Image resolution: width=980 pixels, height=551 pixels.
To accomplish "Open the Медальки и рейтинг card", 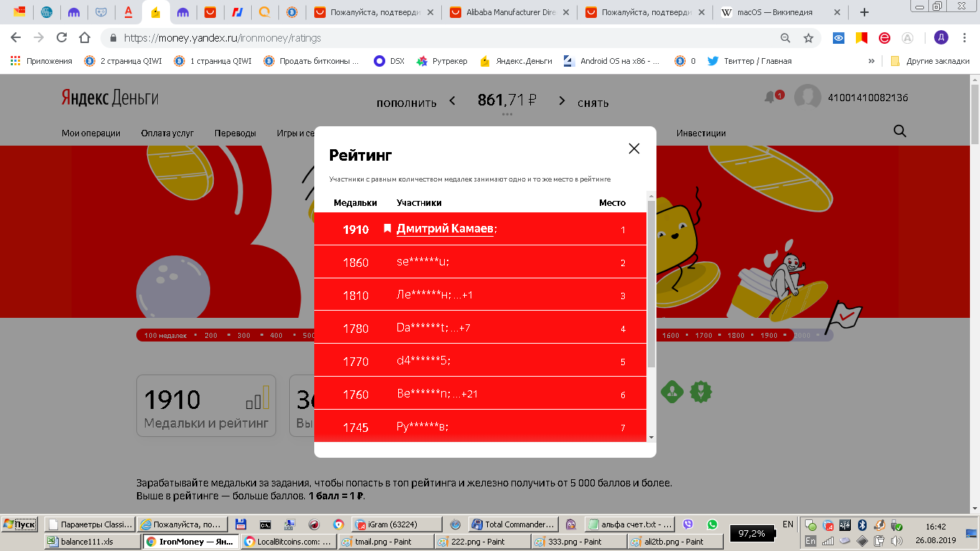I will [x=207, y=405].
